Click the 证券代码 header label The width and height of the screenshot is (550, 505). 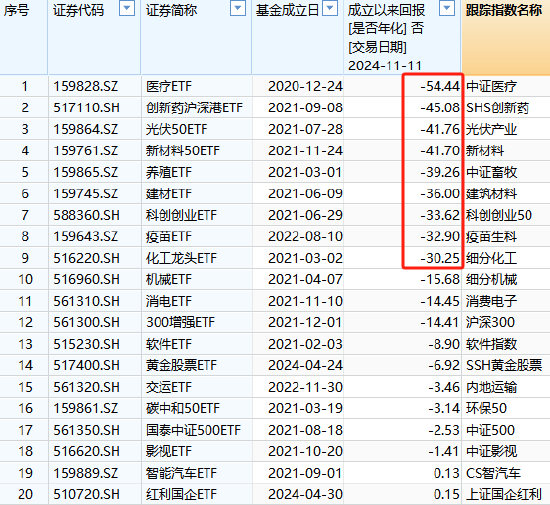(x=79, y=11)
